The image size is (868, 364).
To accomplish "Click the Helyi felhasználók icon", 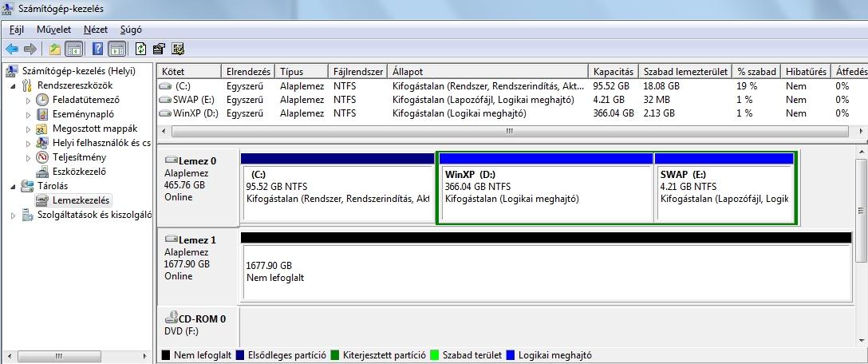I will (x=42, y=143).
